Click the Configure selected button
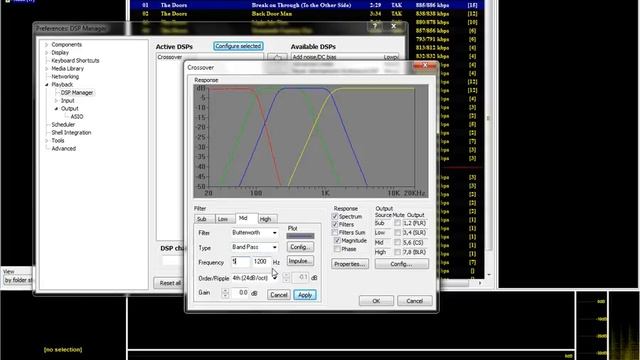The height and width of the screenshot is (360, 640). click(238, 46)
